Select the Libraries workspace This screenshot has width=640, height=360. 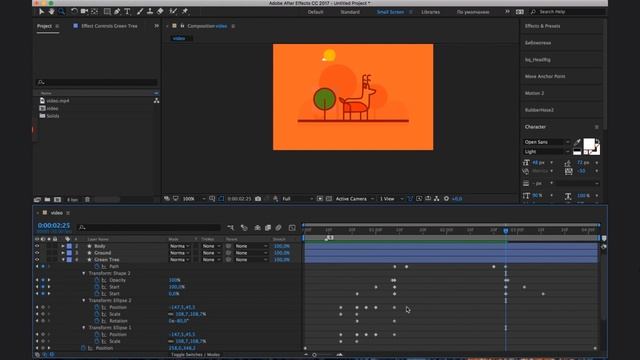[x=431, y=12]
